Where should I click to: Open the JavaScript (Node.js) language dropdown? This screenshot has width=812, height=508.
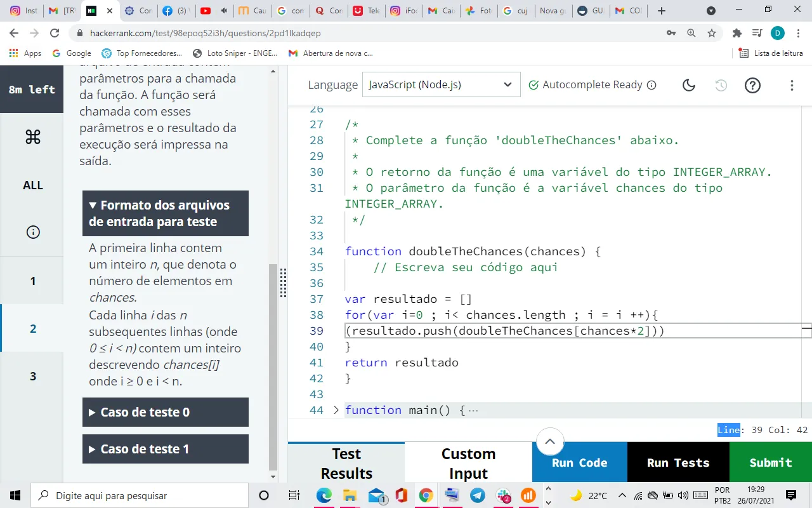pyautogui.click(x=440, y=85)
